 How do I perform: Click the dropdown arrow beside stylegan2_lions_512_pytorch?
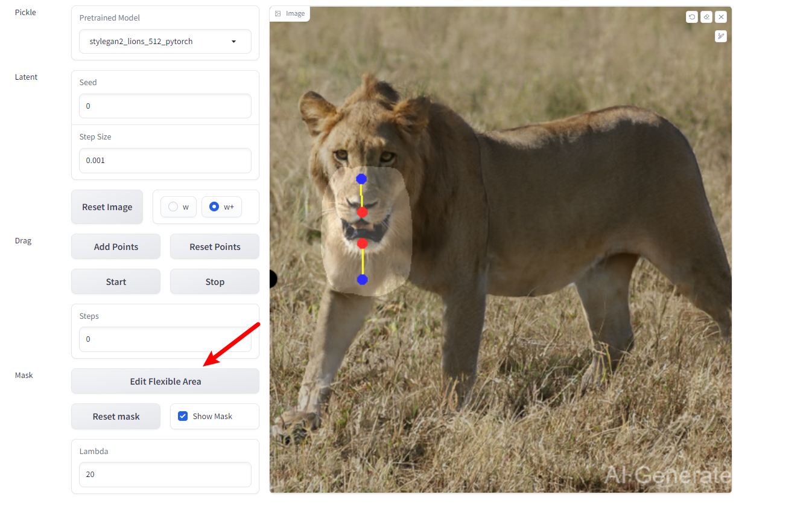coord(234,42)
